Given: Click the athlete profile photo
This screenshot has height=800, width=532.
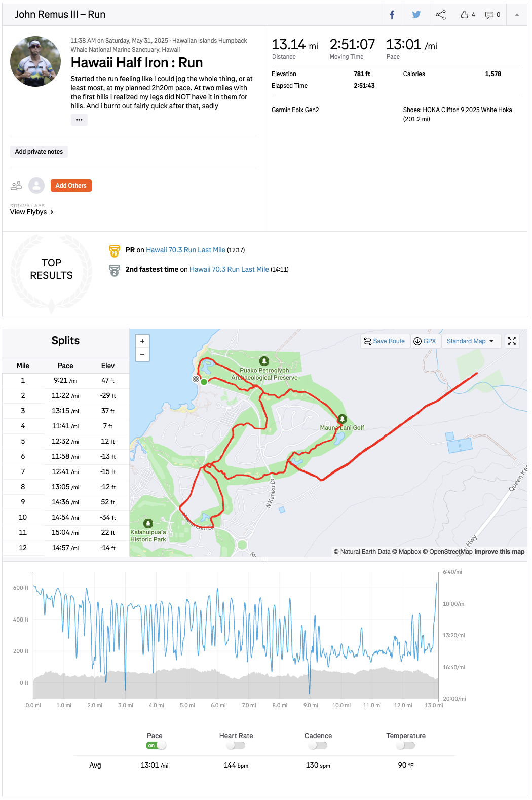Looking at the screenshot, I should [x=35, y=61].
